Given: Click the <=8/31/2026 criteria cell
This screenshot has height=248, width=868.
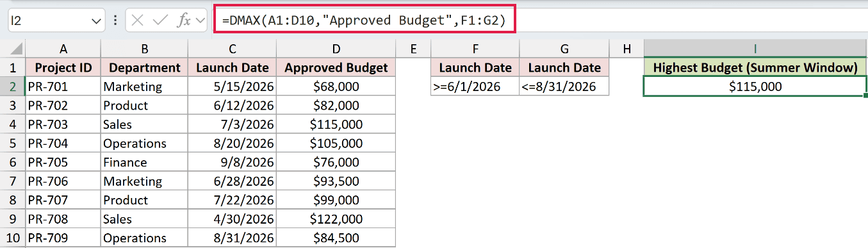Looking at the screenshot, I should click(564, 87).
